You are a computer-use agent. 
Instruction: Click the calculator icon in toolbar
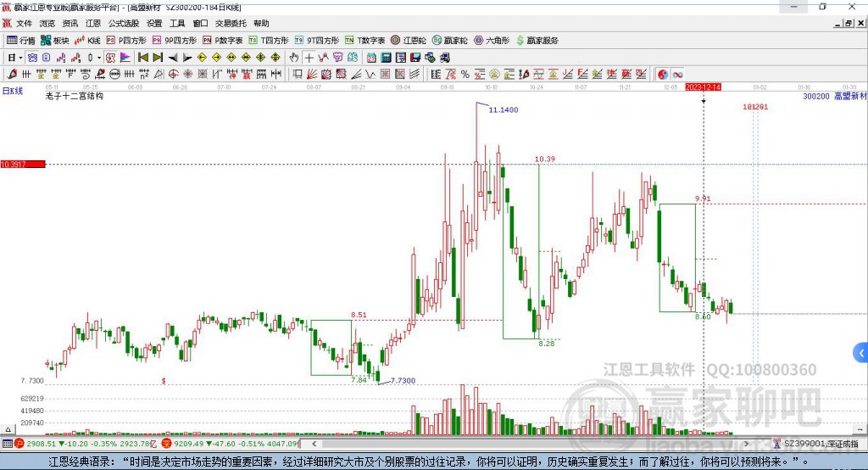[386, 57]
